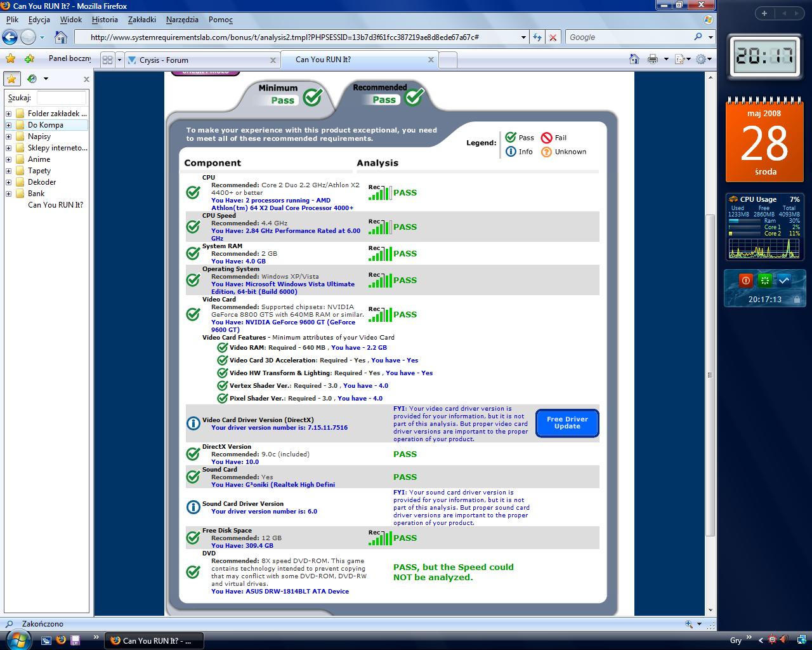The width and height of the screenshot is (812, 650).
Task: Expand the Do Kompa folder
Action: click(x=9, y=125)
